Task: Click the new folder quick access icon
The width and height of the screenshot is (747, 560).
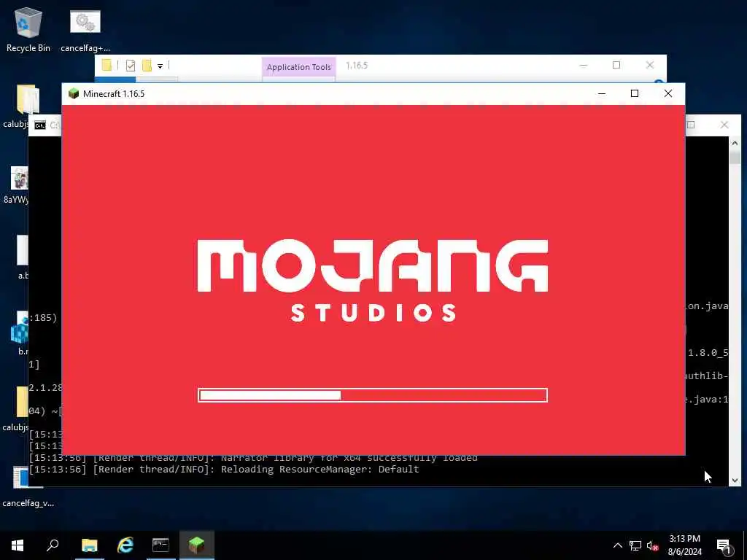Action: click(147, 66)
